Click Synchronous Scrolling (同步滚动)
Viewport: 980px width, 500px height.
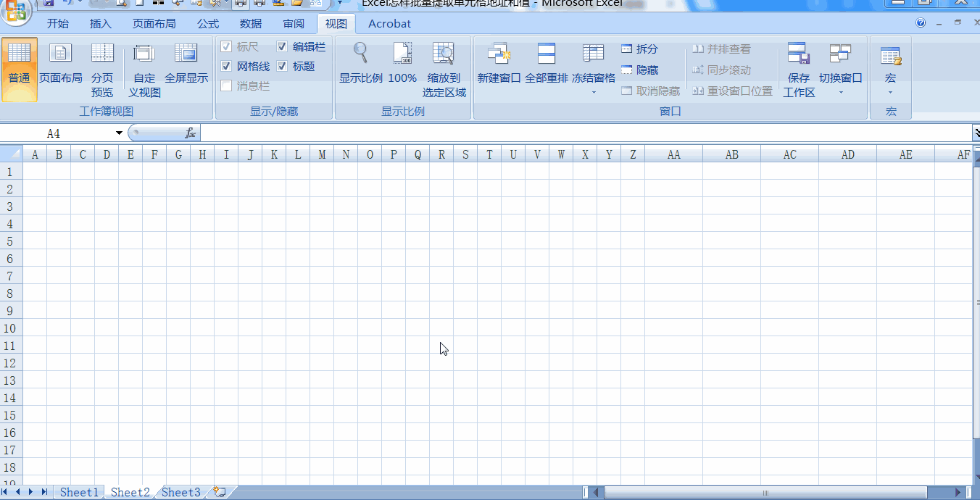point(721,70)
